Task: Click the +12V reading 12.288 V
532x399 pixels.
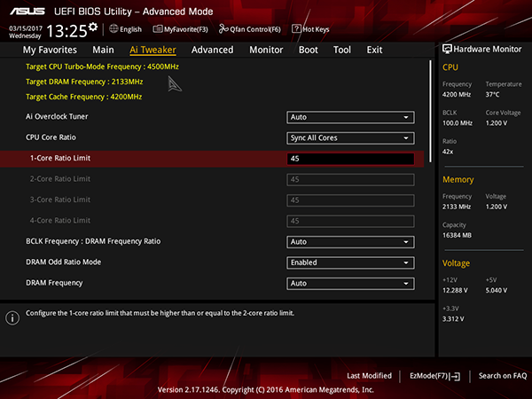Action: (455, 291)
